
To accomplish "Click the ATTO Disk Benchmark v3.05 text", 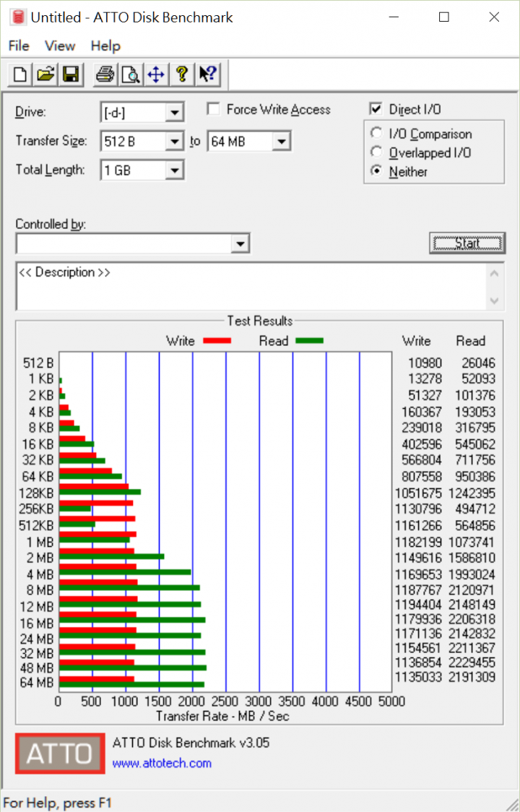I will click(191, 743).
